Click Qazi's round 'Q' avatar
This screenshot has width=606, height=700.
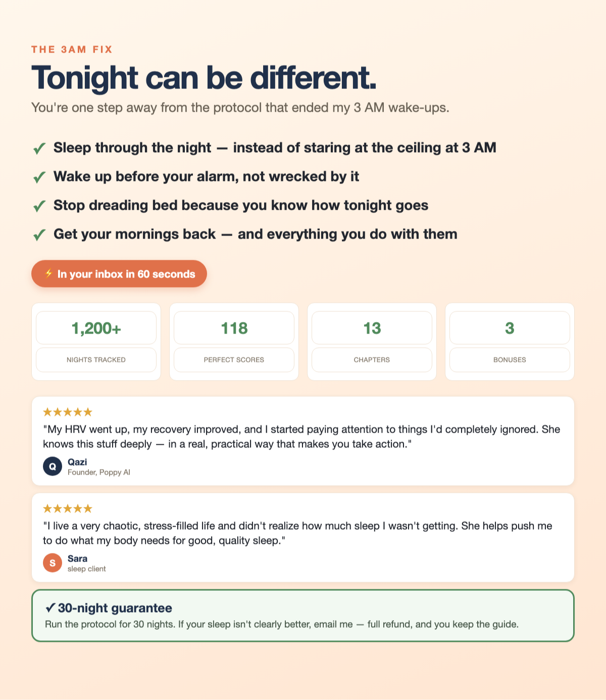click(x=53, y=466)
